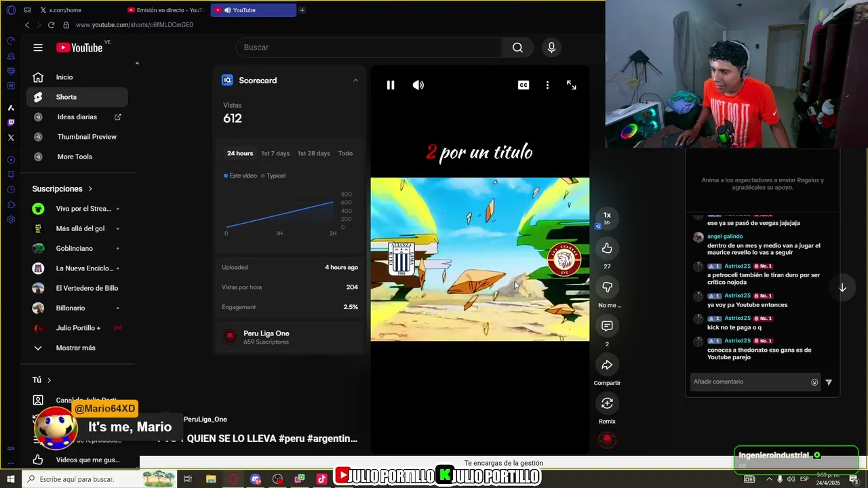Remix this Short
The width and height of the screenshot is (868, 488).
[x=607, y=403]
